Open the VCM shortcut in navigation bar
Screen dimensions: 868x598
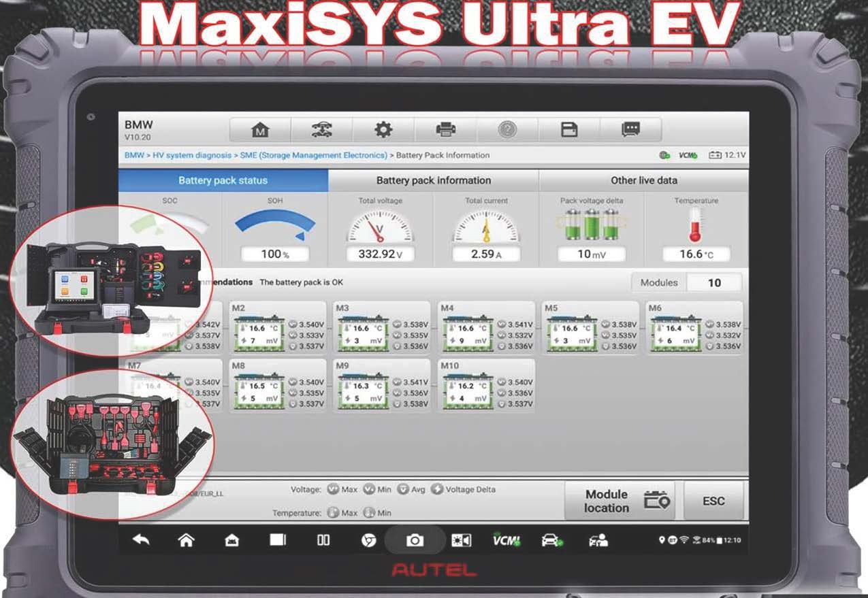[x=507, y=540]
